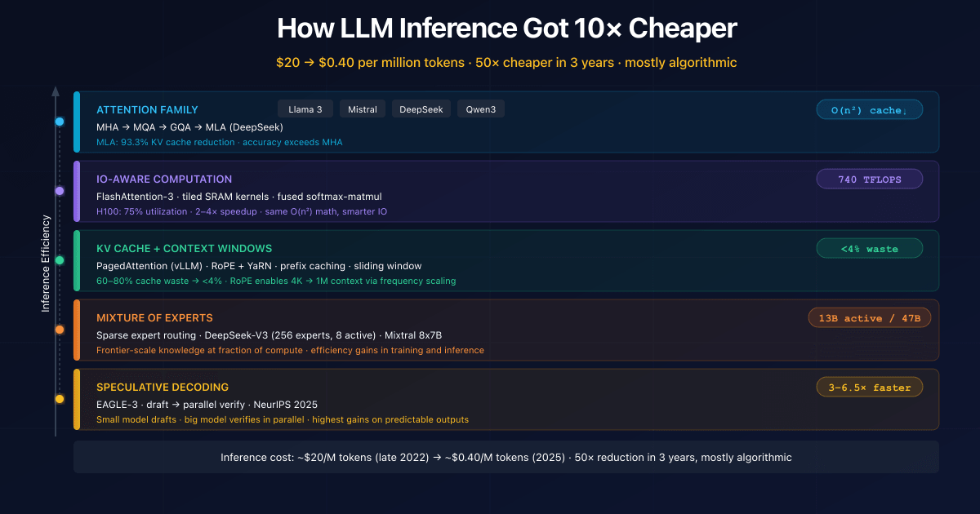Viewport: 980px width, 514px height.
Task: Click the blue color bar of Attention Family card
Action: pyautogui.click(x=76, y=122)
